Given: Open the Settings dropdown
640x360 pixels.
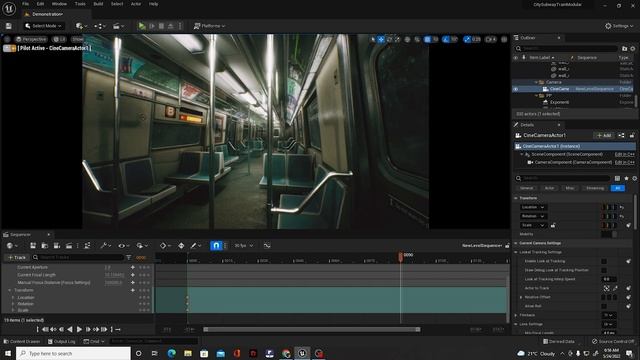Looking at the screenshot, I should [x=619, y=26].
